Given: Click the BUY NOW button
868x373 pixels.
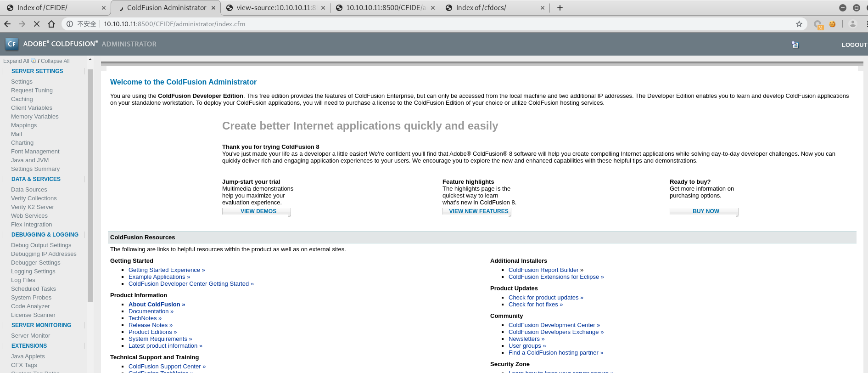Looking at the screenshot, I should [704, 211].
